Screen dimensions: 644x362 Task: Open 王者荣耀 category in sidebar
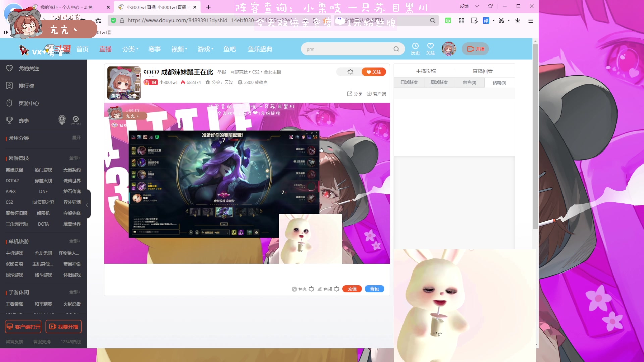(x=14, y=304)
